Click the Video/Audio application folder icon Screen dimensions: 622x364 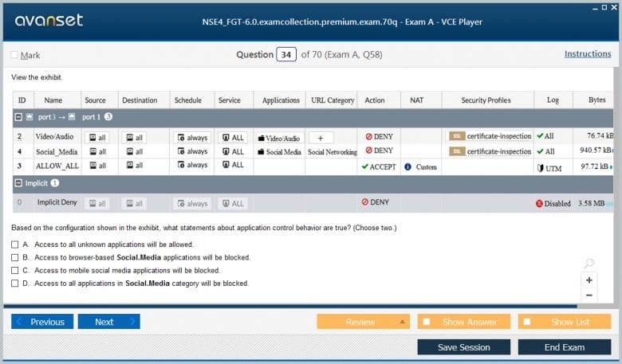[261, 138]
